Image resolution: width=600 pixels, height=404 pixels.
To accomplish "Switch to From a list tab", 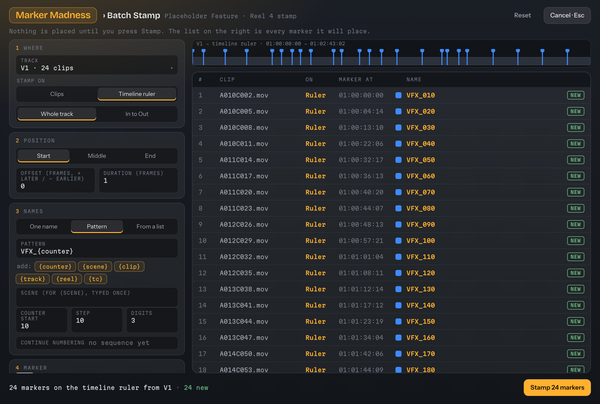I will click(x=150, y=226).
